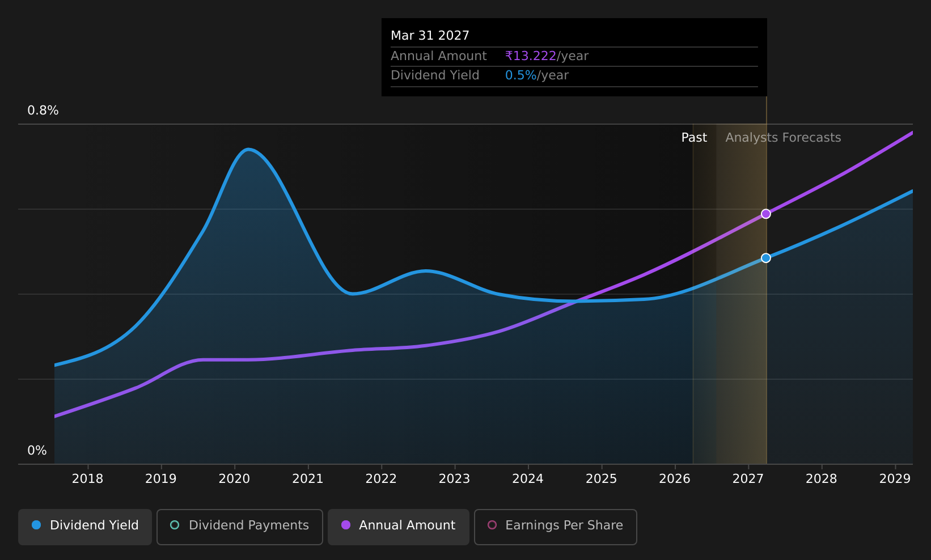Click the 2021 x-axis label
931x560 pixels.
308,479
